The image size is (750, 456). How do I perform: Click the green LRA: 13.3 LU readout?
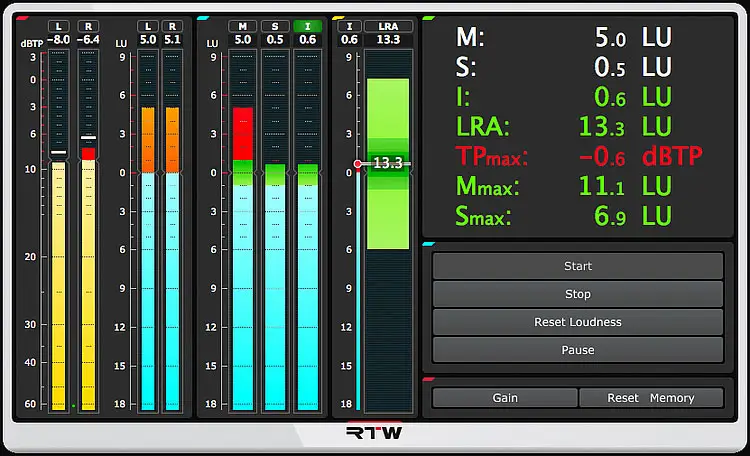tap(564, 126)
